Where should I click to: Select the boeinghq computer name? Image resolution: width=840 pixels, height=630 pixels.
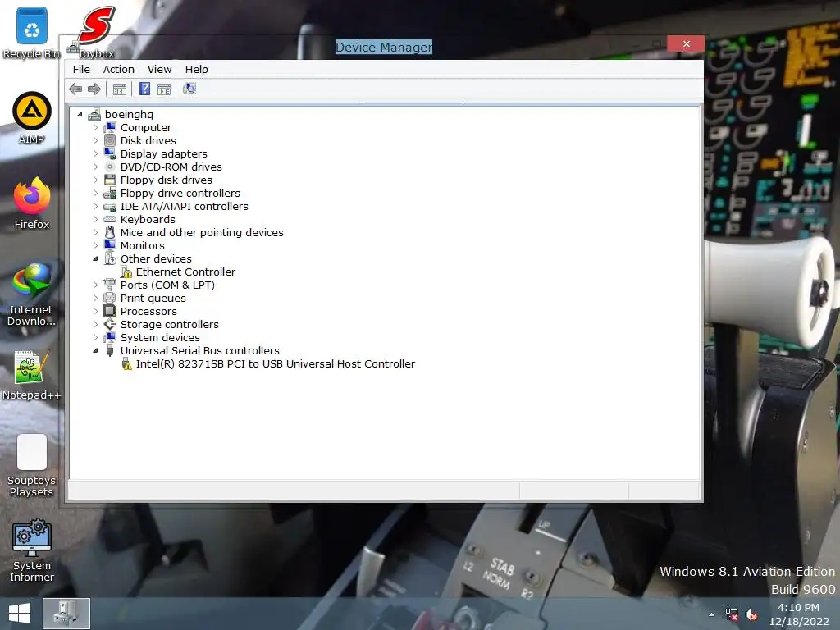(x=129, y=114)
